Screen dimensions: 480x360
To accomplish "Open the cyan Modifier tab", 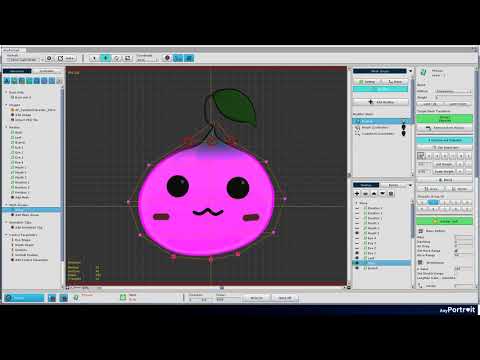I will [380, 89].
